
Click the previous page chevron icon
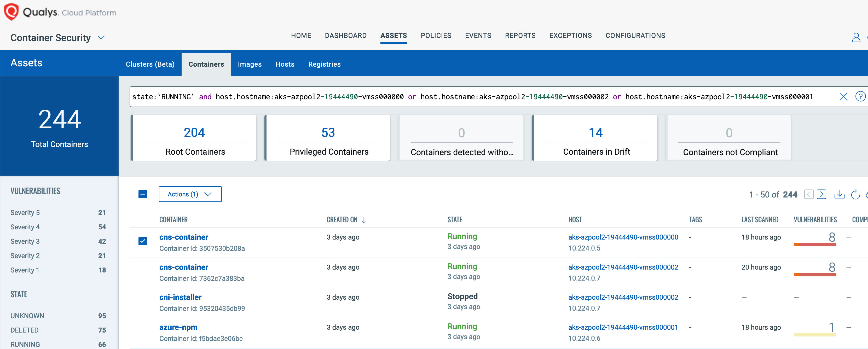tap(809, 194)
